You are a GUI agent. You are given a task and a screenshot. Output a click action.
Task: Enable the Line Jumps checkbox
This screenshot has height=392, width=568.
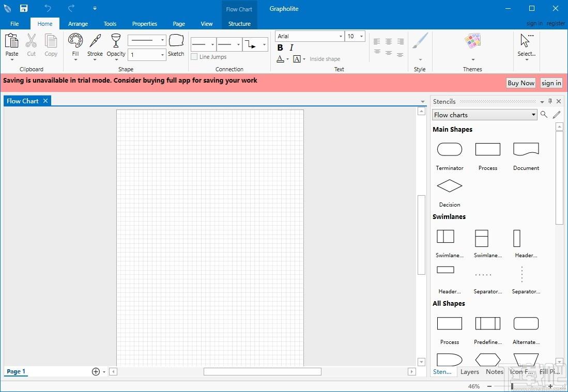tap(194, 57)
